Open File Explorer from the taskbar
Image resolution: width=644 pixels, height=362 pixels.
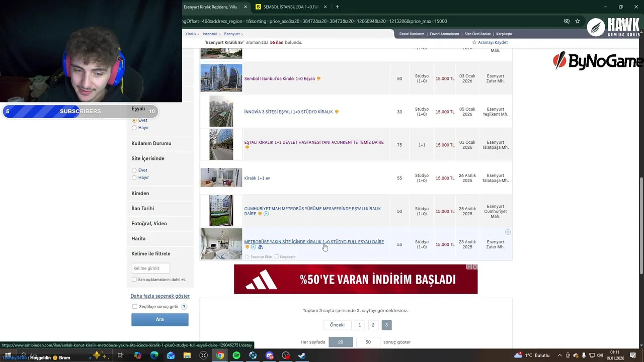187,355
